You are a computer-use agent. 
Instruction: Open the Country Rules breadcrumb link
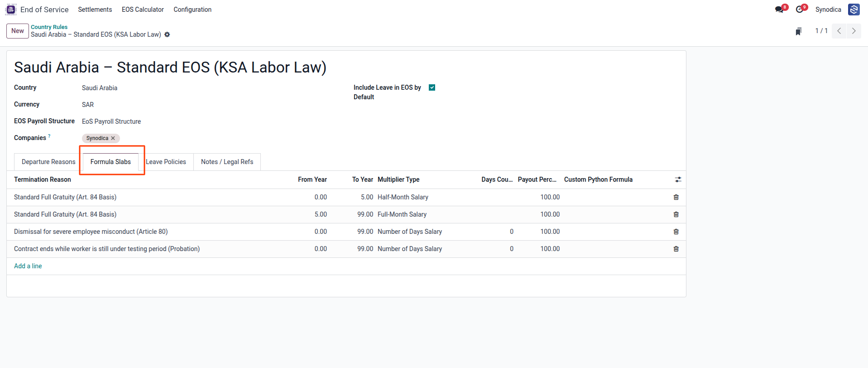coord(49,27)
